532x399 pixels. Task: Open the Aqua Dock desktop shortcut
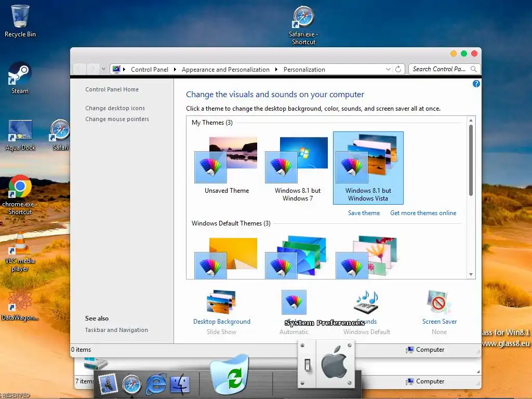(20, 135)
